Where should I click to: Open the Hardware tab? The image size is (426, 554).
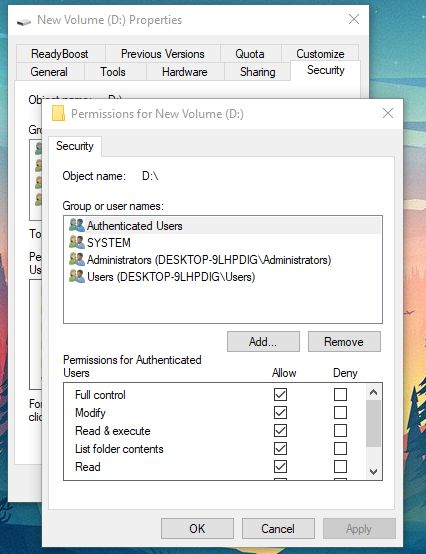184,72
